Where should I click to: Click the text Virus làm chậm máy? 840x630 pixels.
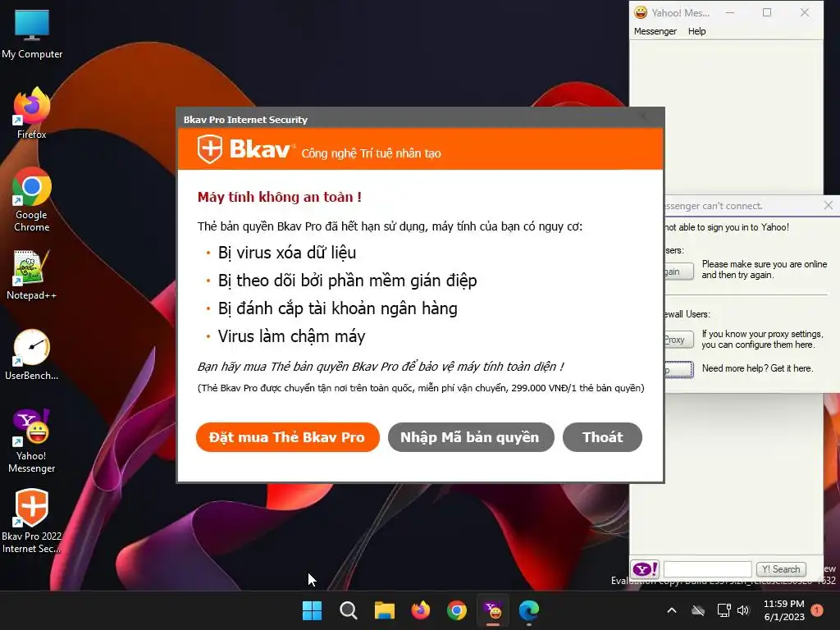point(291,336)
